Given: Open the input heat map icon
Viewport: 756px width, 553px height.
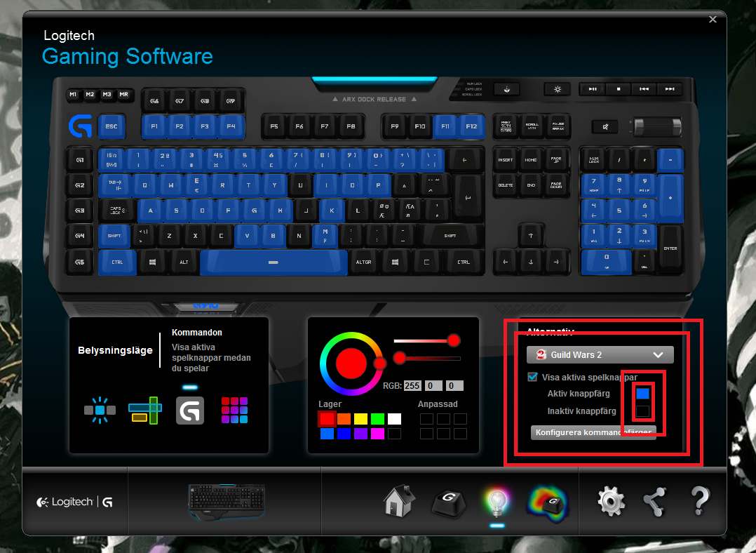Looking at the screenshot, I should pos(548,503).
